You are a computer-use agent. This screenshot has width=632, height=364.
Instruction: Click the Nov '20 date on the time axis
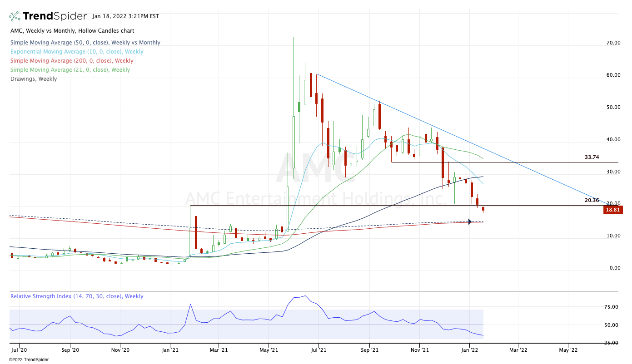(x=120, y=350)
